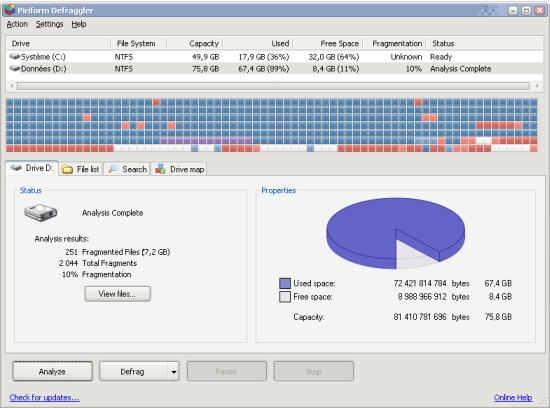Click the magnifier icon on Search tab
Screen dimensions: 550x408
point(113,169)
